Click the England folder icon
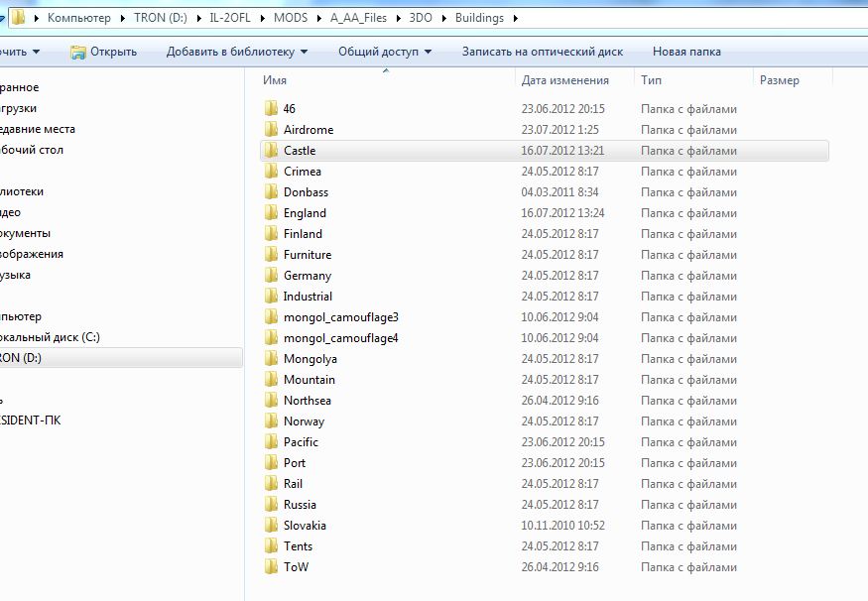This screenshot has height=601, width=868. point(271,213)
